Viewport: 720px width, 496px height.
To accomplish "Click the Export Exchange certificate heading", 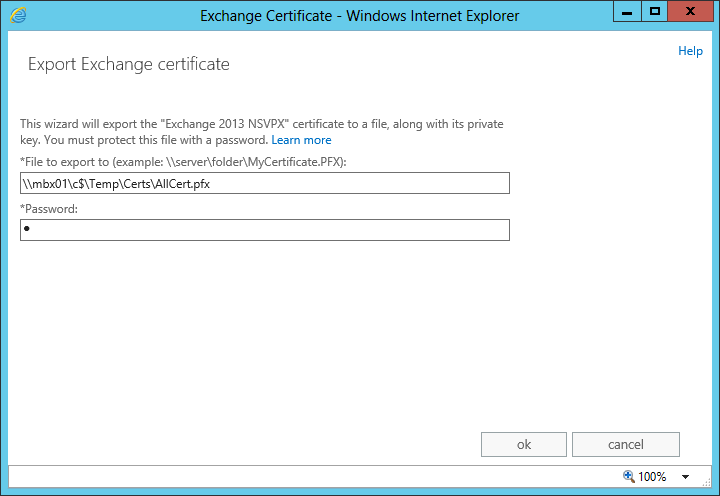I will pos(129,65).
